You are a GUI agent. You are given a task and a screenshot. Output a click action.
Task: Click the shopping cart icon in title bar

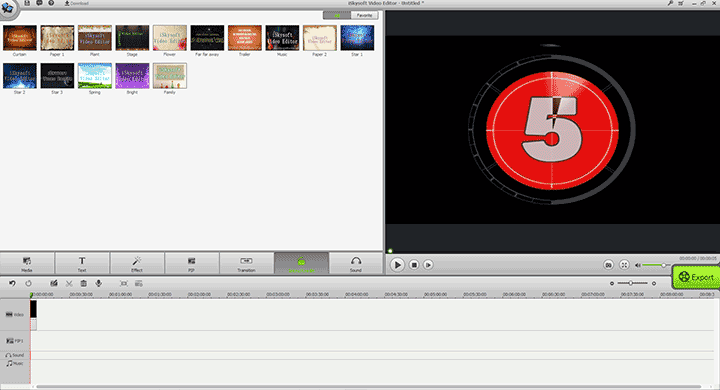click(x=681, y=3)
